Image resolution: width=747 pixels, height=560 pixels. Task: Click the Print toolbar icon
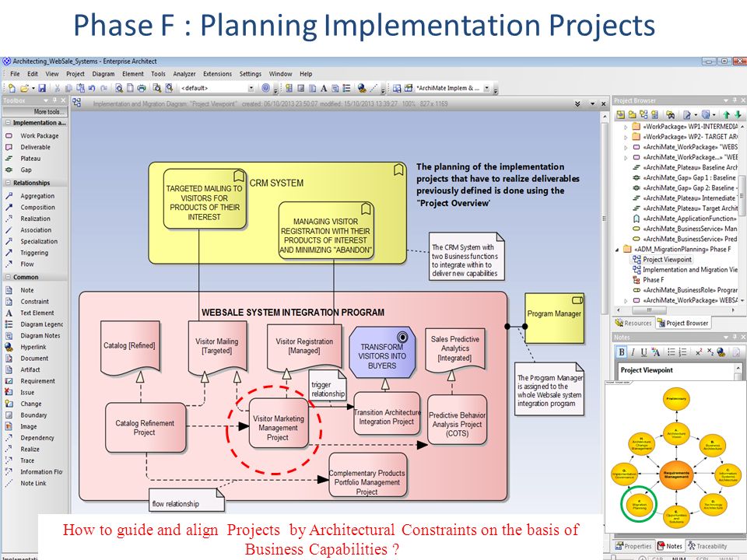pos(142,88)
